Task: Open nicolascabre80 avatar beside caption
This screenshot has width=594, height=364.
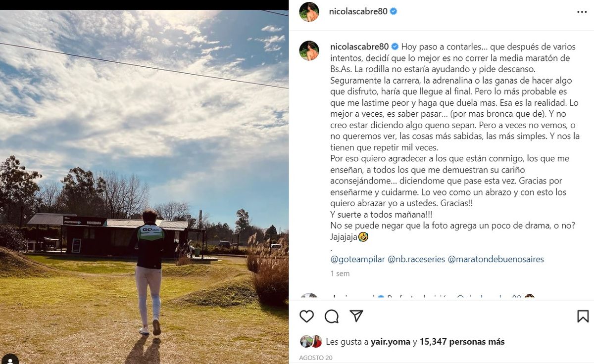Action: click(309, 50)
